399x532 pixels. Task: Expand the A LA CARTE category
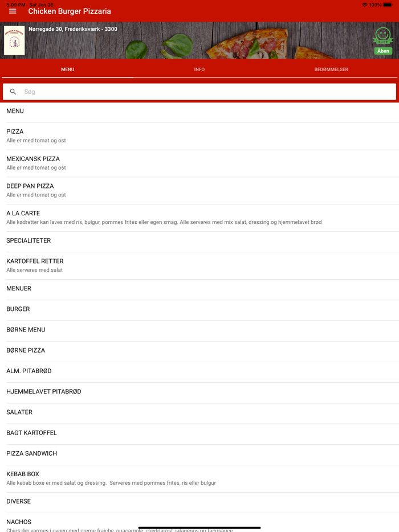[x=199, y=218]
